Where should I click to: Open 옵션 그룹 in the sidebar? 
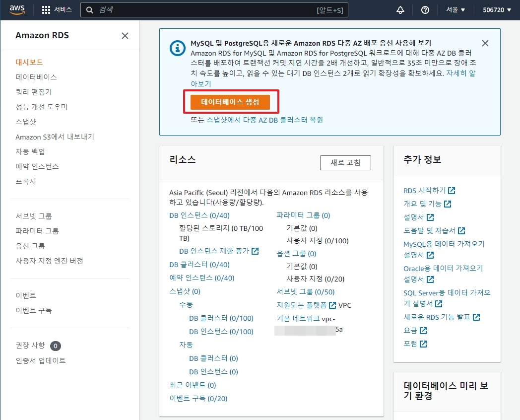(30, 246)
